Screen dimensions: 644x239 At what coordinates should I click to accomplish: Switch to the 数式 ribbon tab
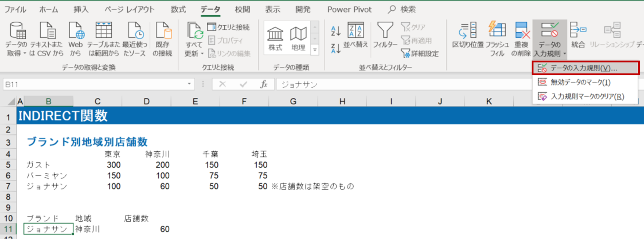[178, 10]
